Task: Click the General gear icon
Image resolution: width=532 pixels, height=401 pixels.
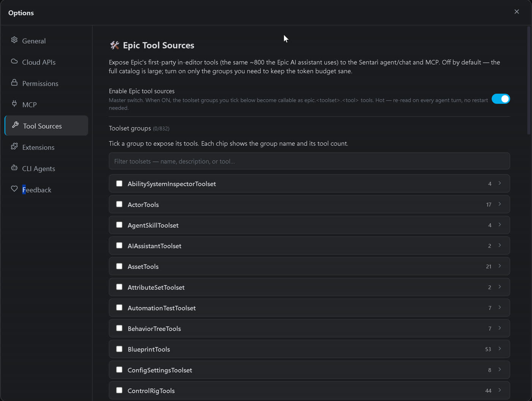Action: 14,40
